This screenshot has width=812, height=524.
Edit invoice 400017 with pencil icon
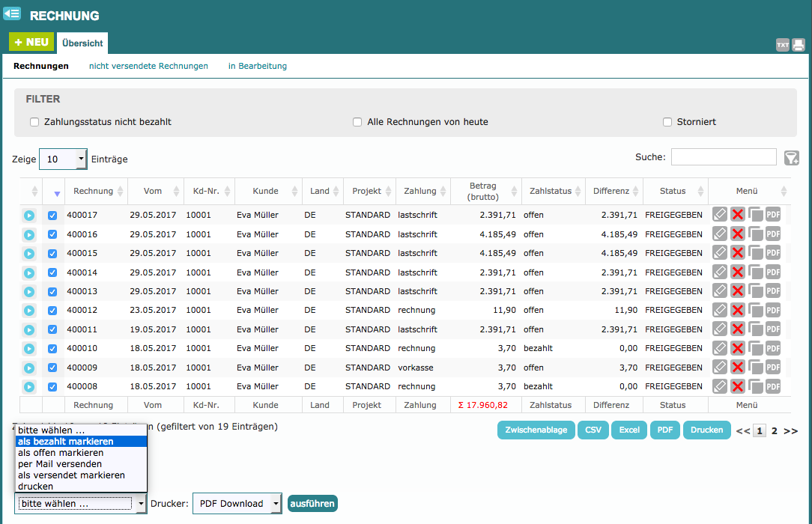720,215
